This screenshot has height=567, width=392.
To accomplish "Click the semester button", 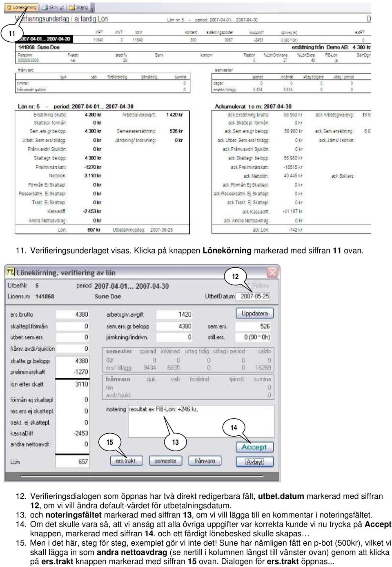I will point(165,461).
